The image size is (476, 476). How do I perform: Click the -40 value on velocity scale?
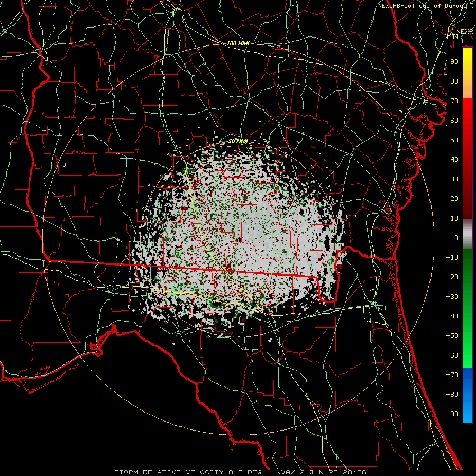pos(452,316)
